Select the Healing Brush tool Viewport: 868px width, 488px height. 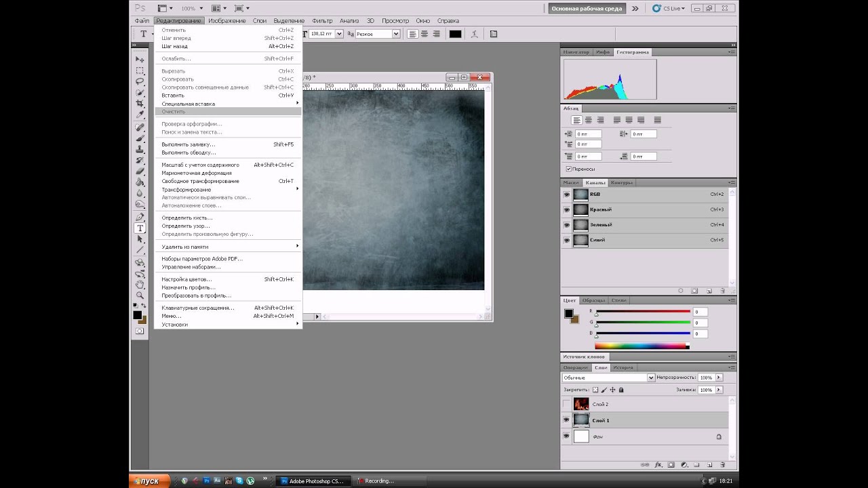tap(140, 127)
